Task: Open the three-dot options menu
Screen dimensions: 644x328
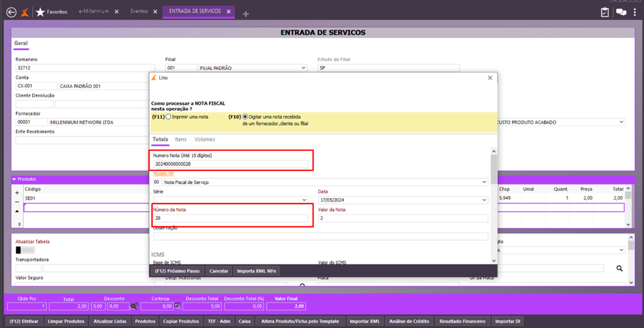Action: 635,12
